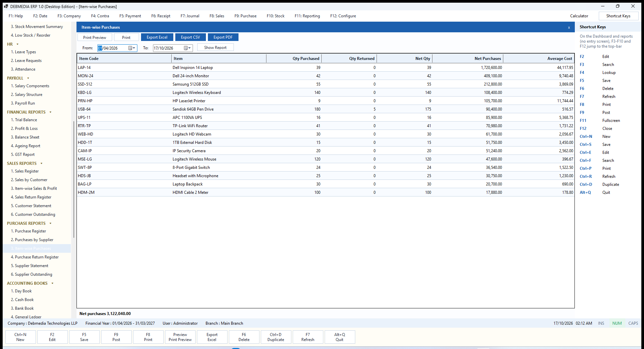This screenshot has height=349, width=644.
Task: Select the Sandisk 64GB Pen Drive row
Action: 326,109
